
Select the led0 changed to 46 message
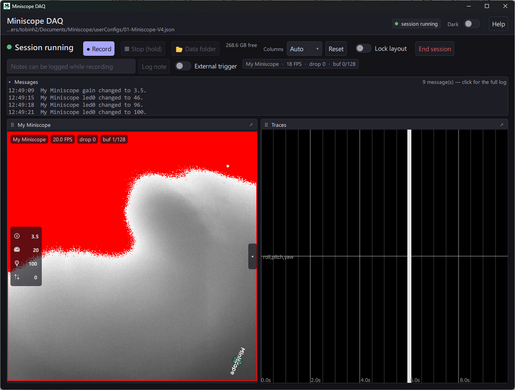pyautogui.click(x=76, y=98)
